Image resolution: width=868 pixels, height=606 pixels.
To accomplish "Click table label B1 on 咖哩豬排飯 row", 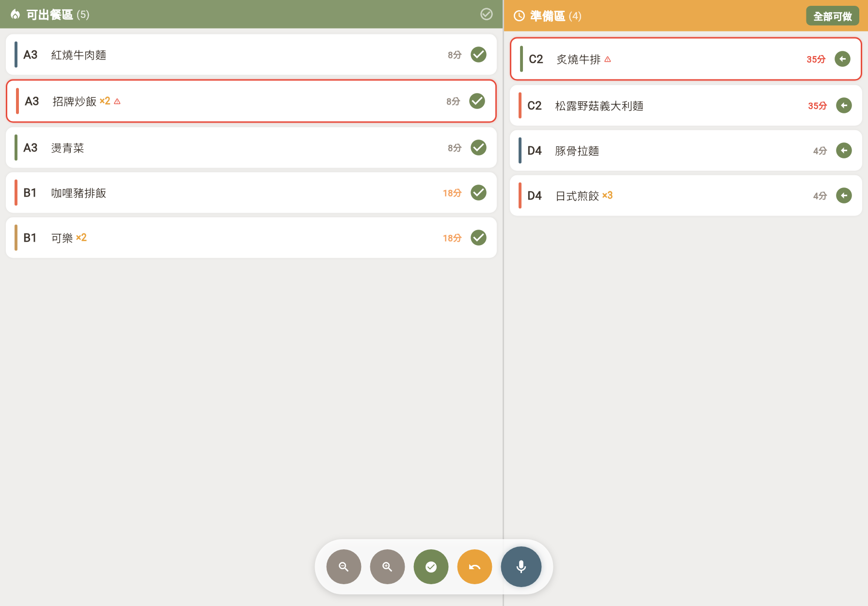I will pyautogui.click(x=30, y=193).
